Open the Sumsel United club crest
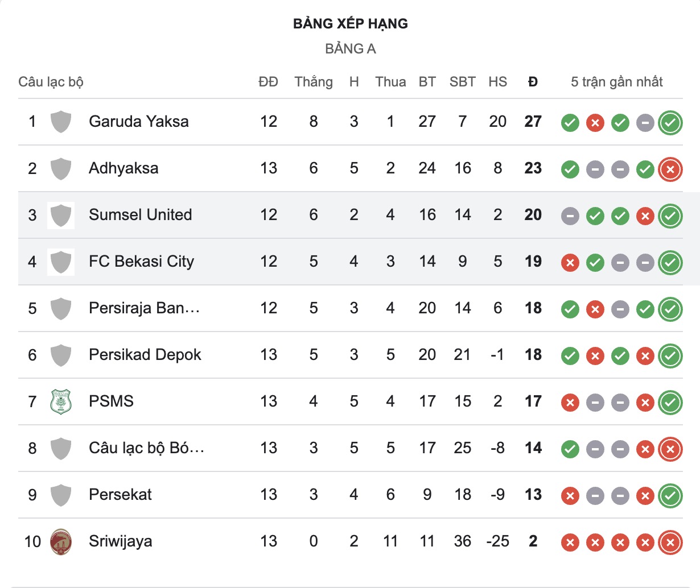This screenshot has height=588, width=700. [x=61, y=215]
